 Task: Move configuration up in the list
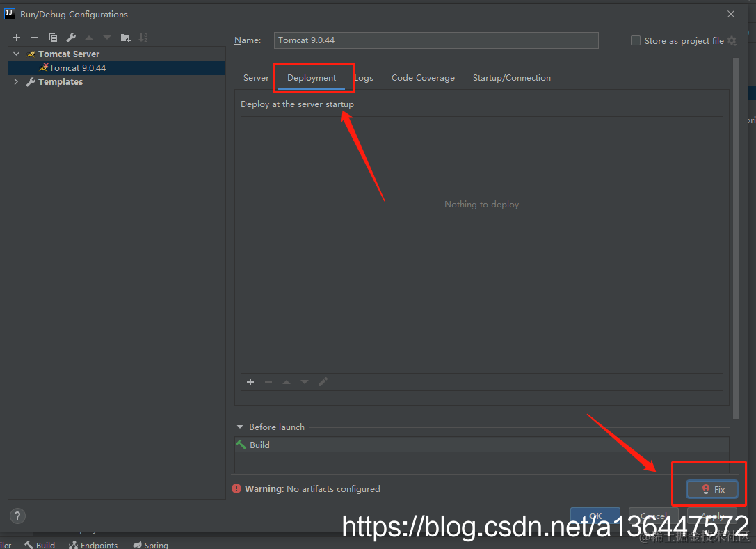(89, 38)
